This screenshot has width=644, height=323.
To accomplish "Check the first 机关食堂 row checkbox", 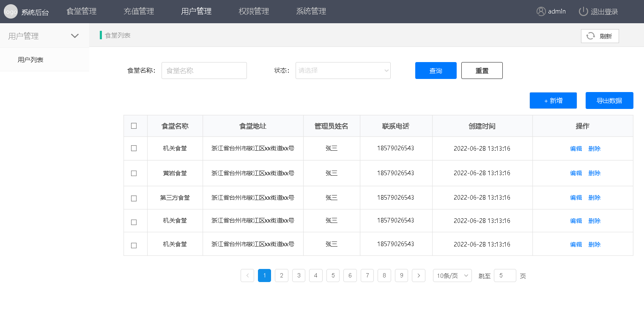I will coord(134,148).
